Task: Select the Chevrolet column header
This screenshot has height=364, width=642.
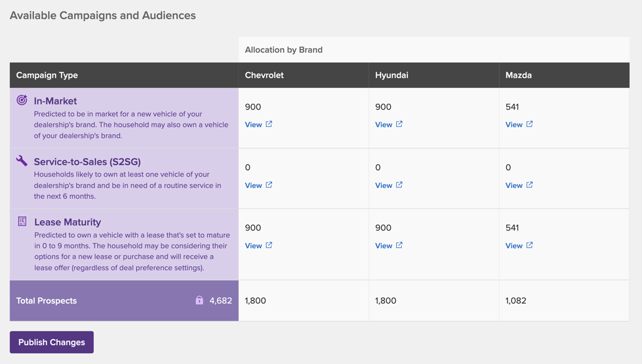Action: (264, 75)
